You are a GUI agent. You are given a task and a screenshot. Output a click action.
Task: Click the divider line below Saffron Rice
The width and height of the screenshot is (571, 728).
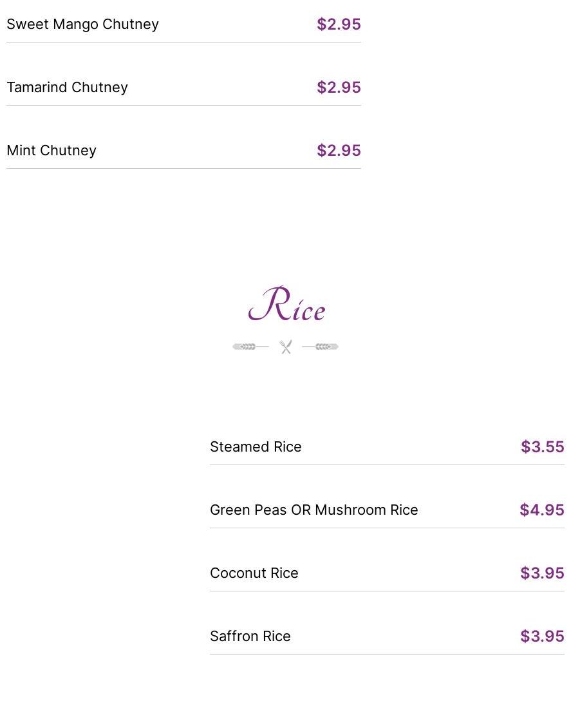click(x=387, y=655)
